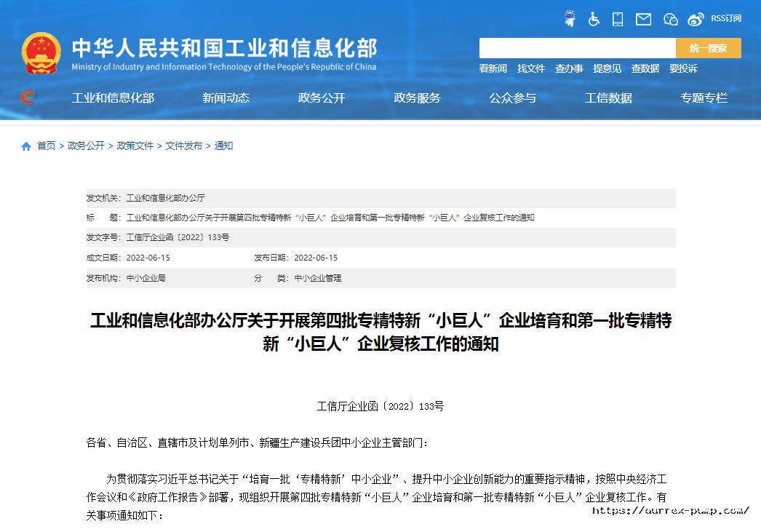Click the AI assistant robot icon
Viewport: 761px width, 532px height.
pyautogui.click(x=570, y=19)
